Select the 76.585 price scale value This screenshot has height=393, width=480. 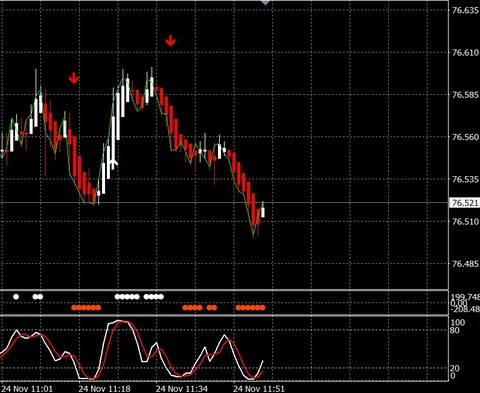465,95
